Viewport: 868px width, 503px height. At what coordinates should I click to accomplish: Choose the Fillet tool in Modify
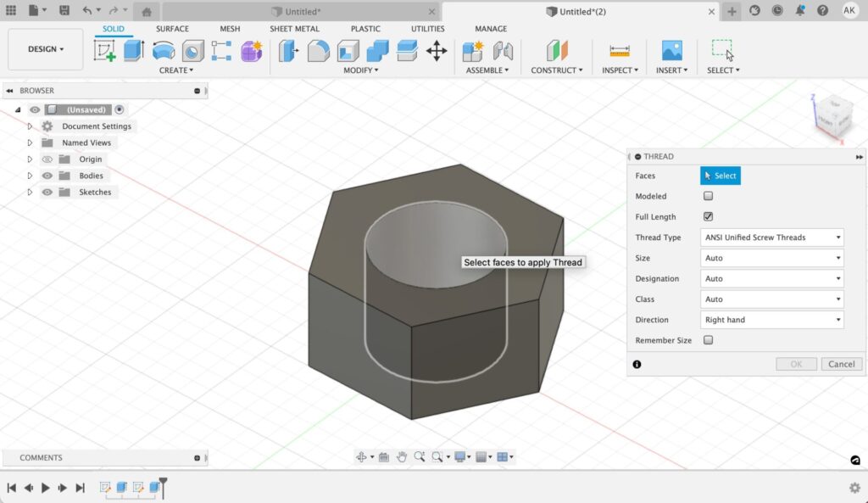click(x=319, y=51)
